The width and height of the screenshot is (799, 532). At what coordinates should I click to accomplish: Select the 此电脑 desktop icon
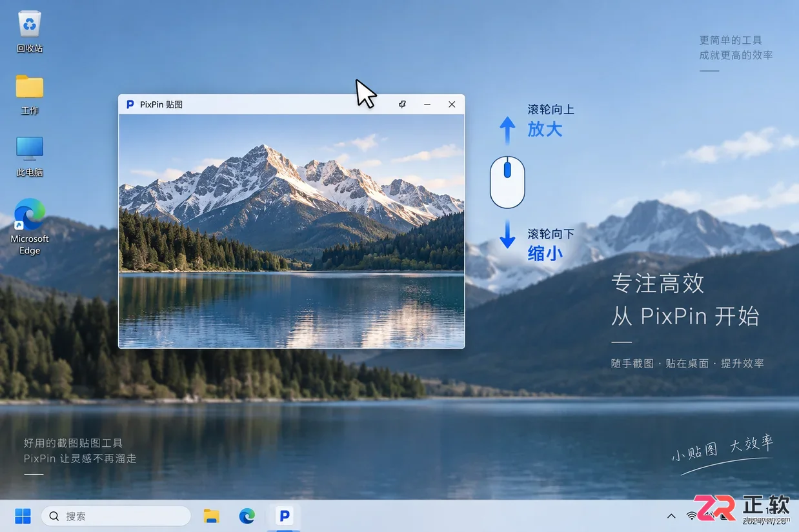coord(30,157)
